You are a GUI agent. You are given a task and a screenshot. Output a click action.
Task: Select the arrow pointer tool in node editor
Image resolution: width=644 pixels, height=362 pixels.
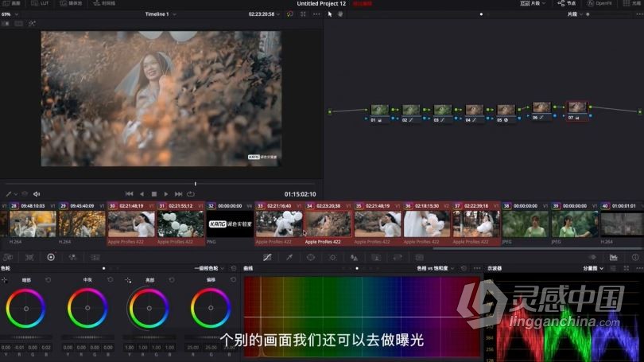(x=330, y=14)
